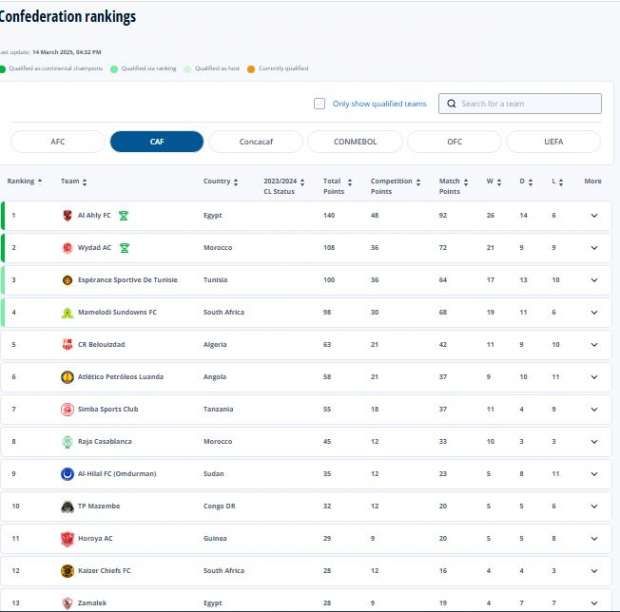Click the Kaizer Chiefs FC team name
The width and height of the screenshot is (620, 612).
(x=104, y=571)
